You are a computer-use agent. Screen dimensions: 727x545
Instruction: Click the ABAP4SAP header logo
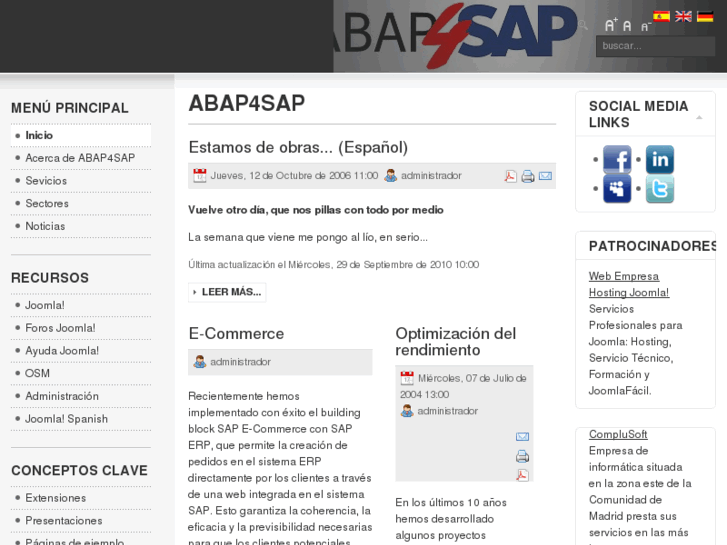[455, 36]
